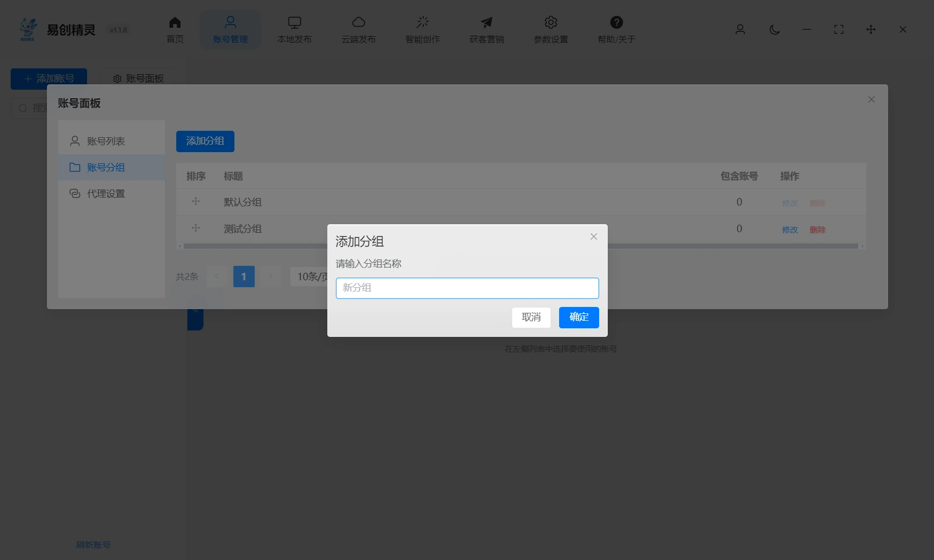Click the drag handle for 测试分组 row
This screenshot has height=560, width=934.
coord(196,228)
